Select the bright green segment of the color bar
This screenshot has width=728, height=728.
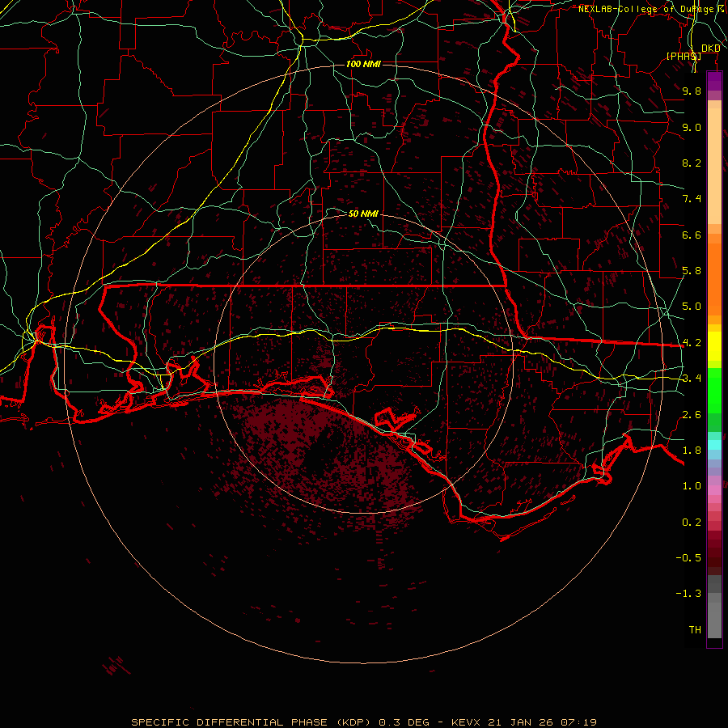tap(714, 391)
